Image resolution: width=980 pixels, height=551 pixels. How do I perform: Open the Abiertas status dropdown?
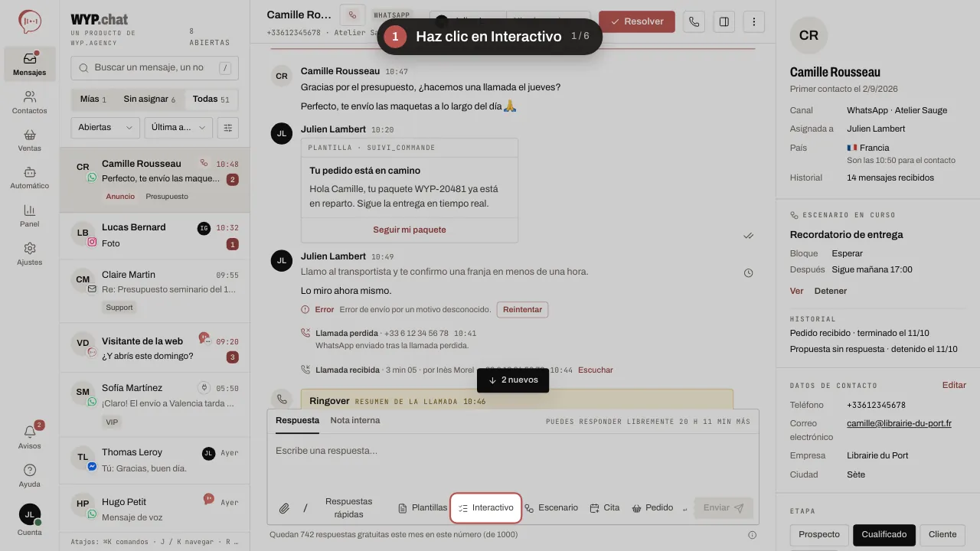point(106,128)
